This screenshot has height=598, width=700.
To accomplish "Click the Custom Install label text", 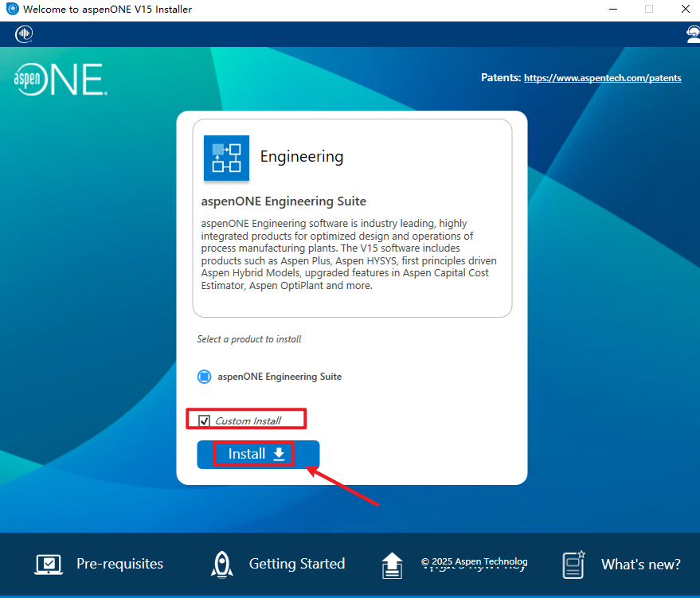I will (248, 420).
